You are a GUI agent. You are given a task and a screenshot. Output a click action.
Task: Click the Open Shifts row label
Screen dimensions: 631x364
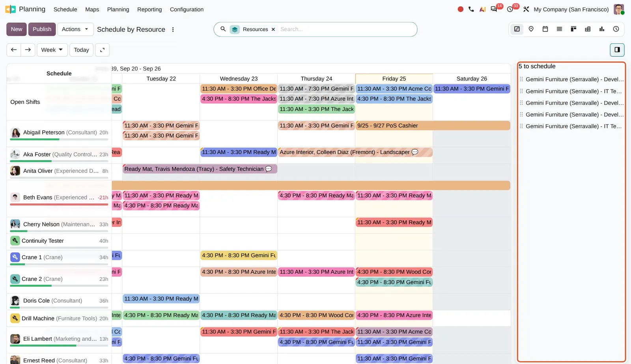(x=25, y=102)
